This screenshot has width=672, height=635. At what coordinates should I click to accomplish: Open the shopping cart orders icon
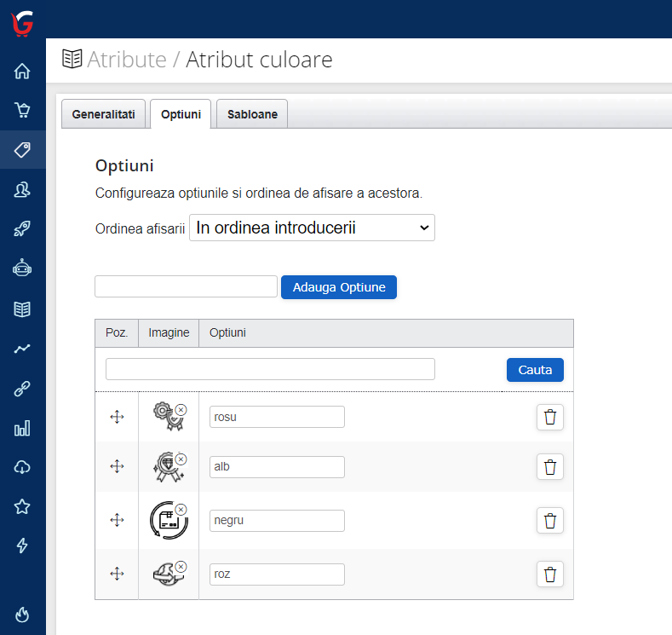(x=22, y=110)
